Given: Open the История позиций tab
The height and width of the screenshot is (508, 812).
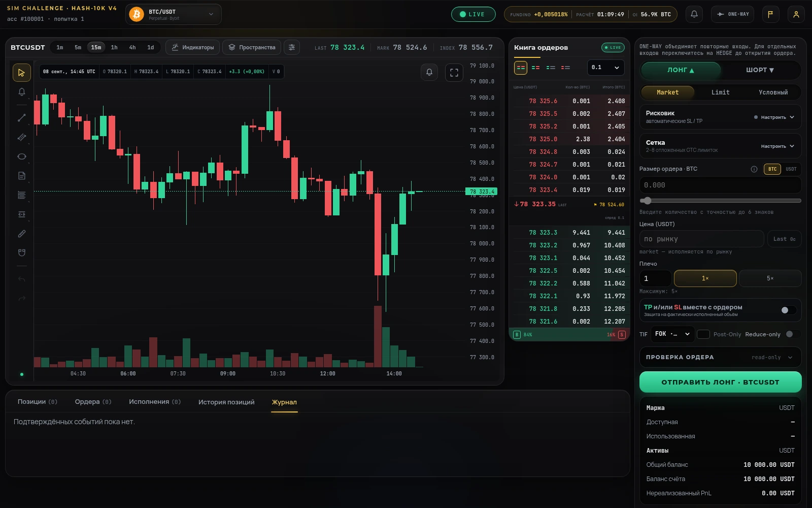Looking at the screenshot, I should (226, 402).
